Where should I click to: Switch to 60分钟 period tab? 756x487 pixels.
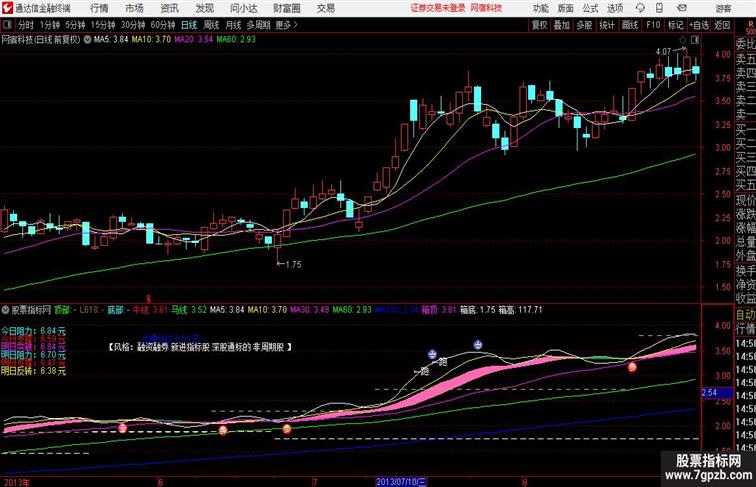click(x=163, y=25)
